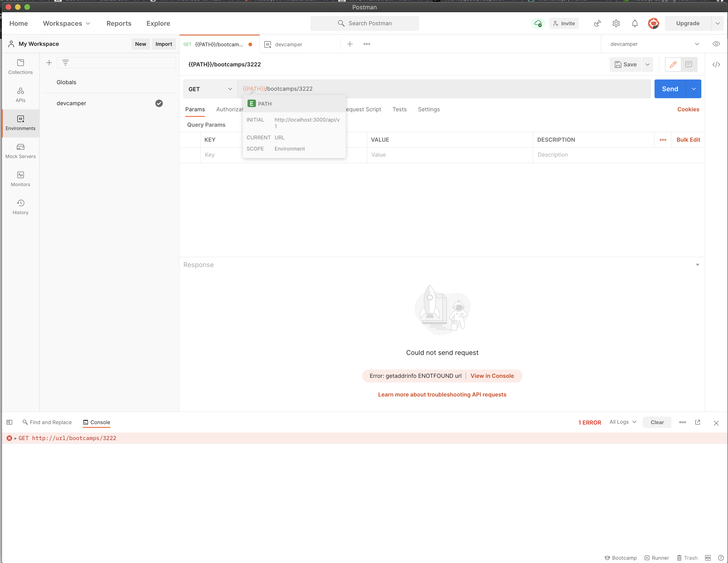Viewport: 728px width, 563px height.
Task: Open request History in the sidebar
Action: [x=20, y=206]
